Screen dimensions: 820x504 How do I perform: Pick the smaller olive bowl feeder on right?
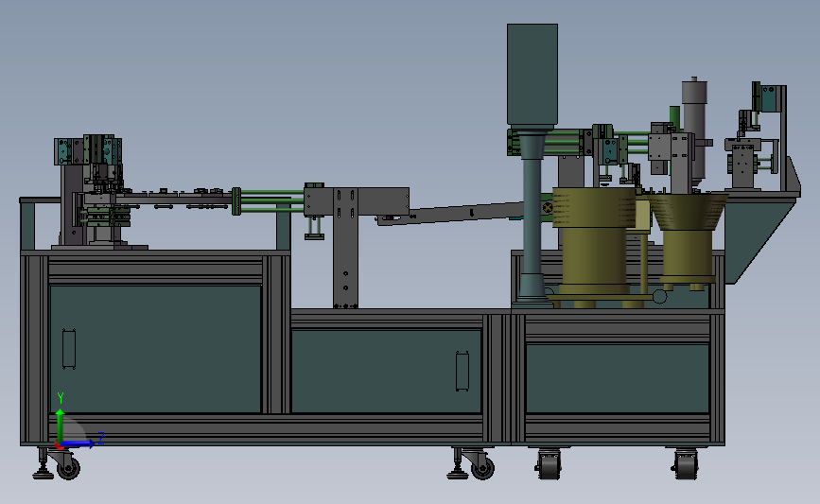[x=689, y=239]
